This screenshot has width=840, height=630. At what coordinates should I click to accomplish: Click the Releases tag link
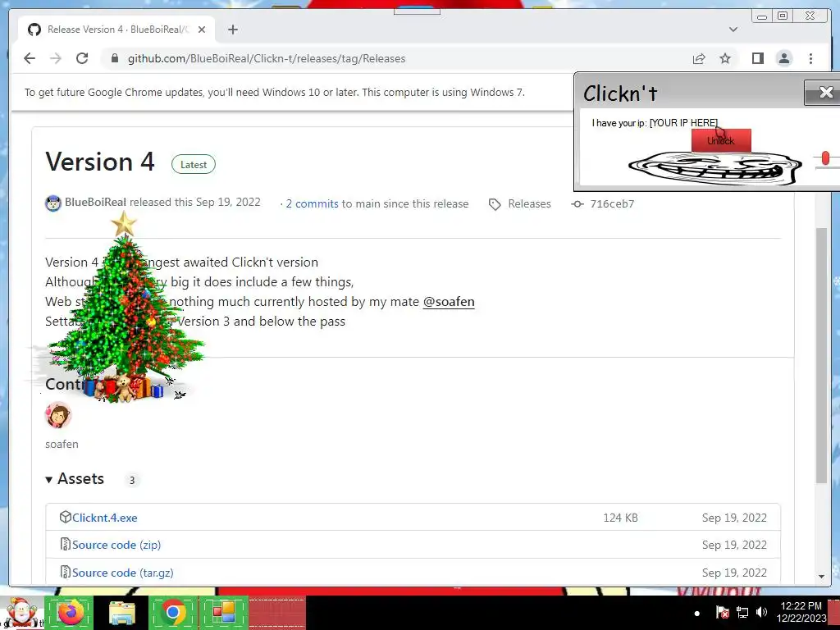(529, 203)
